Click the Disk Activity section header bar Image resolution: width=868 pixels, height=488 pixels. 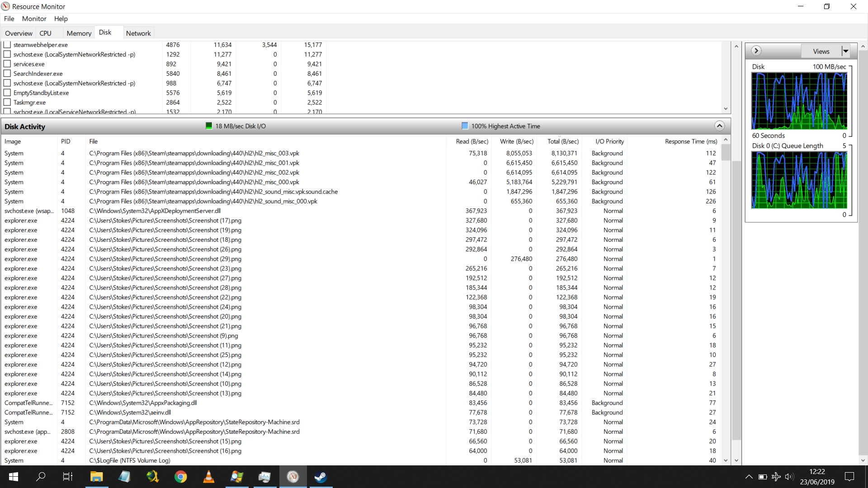pos(365,126)
